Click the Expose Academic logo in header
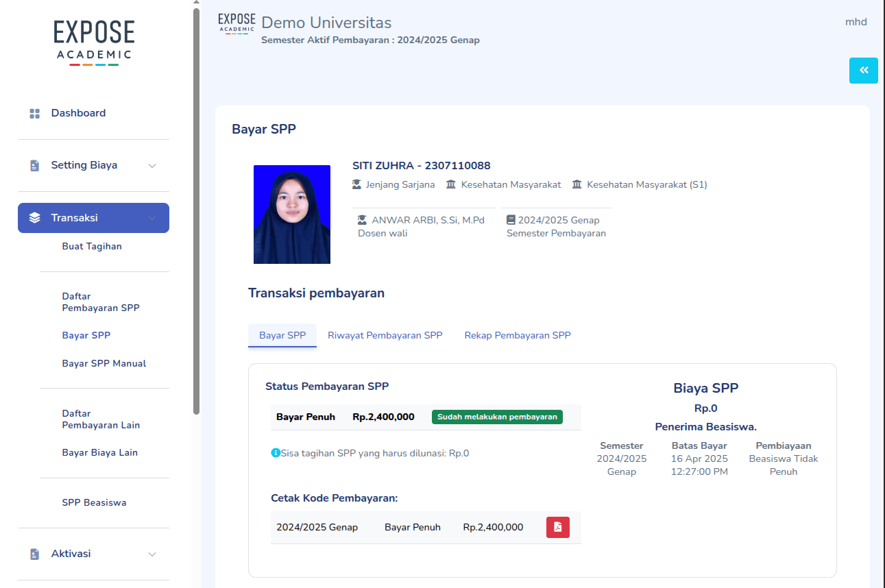The image size is (885, 588). (237, 23)
